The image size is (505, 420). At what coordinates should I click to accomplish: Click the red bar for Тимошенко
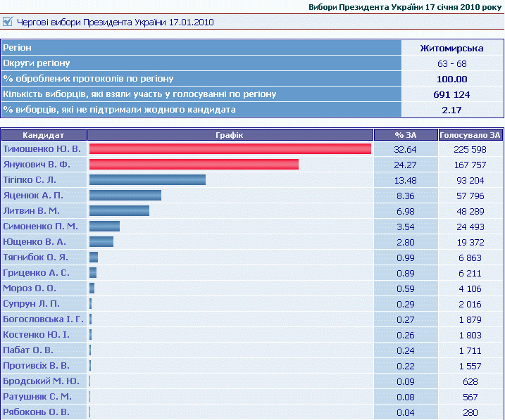click(230, 149)
